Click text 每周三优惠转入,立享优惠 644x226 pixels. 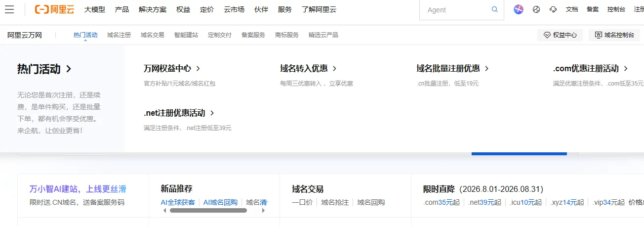[317, 84]
